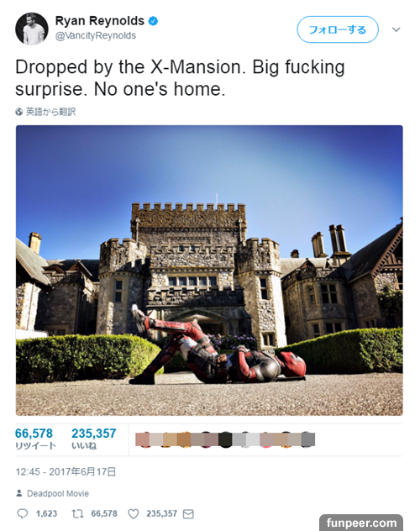Click the retweet arrows icon
Viewport: 420px width, 531px height.
(x=77, y=513)
